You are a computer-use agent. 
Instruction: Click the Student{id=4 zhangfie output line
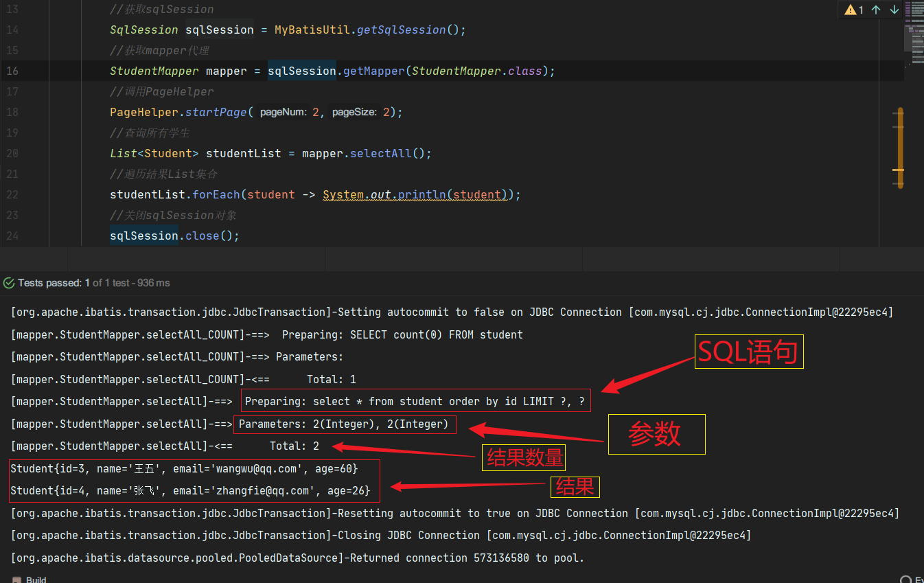[x=190, y=491]
